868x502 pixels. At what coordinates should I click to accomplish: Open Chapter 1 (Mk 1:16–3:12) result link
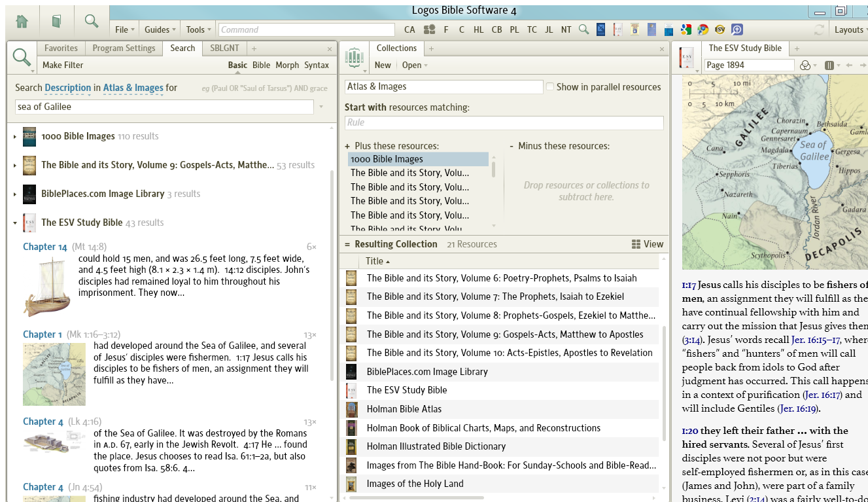tap(43, 334)
